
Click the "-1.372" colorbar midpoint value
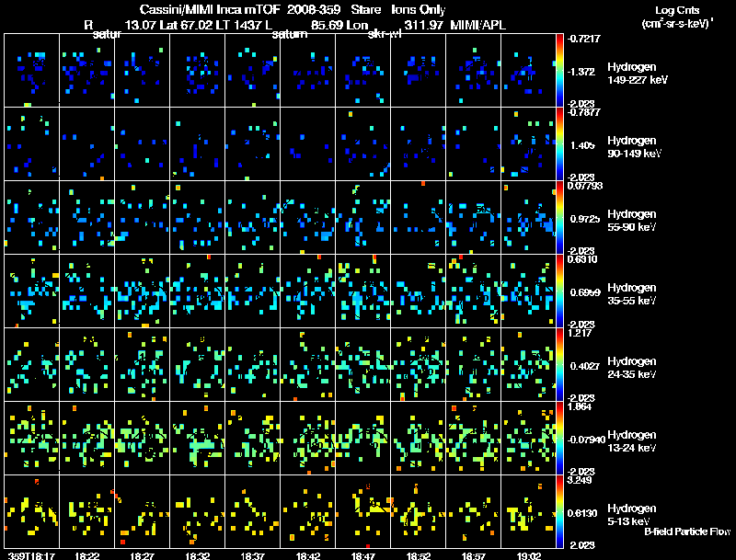[581, 72]
